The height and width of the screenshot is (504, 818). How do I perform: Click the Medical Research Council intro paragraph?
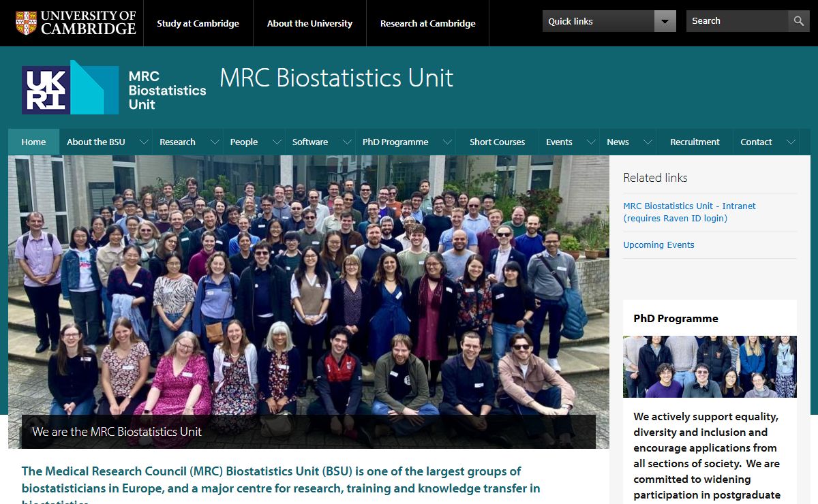click(x=281, y=484)
